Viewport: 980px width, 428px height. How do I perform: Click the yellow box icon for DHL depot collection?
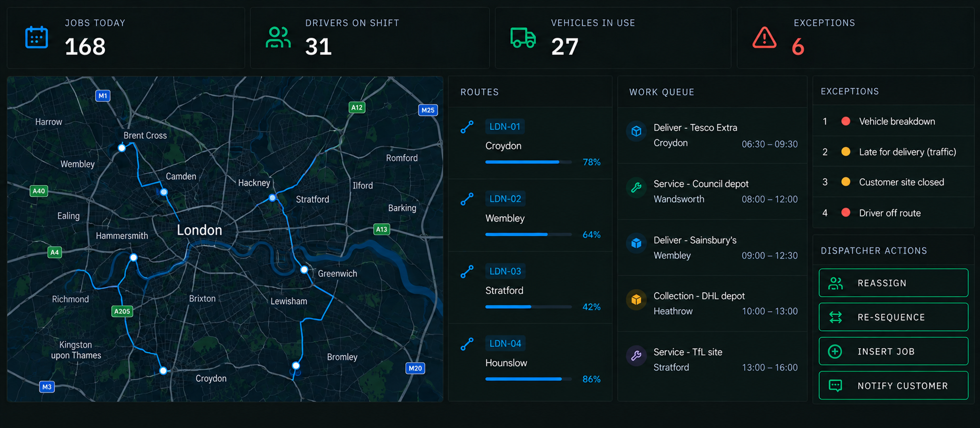coord(636,299)
